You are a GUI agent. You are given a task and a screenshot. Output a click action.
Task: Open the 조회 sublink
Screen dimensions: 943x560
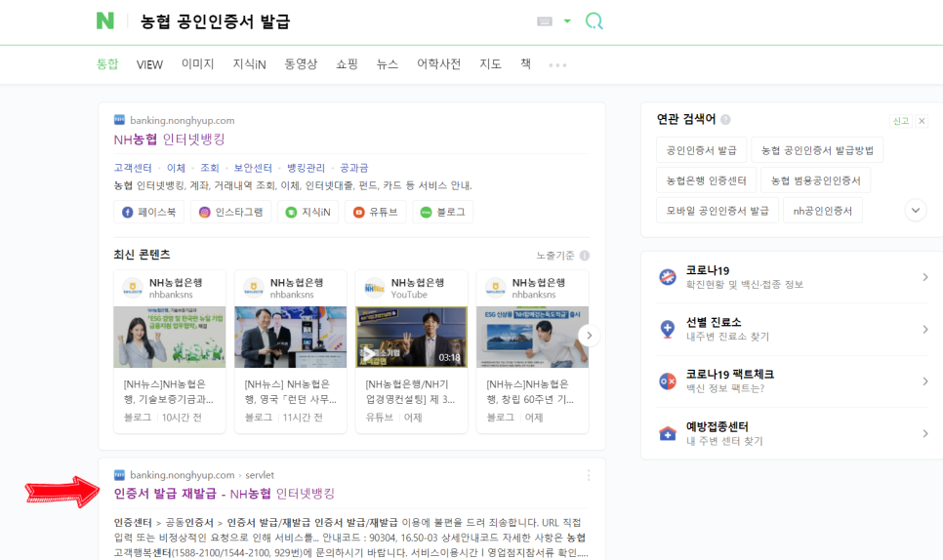point(210,168)
